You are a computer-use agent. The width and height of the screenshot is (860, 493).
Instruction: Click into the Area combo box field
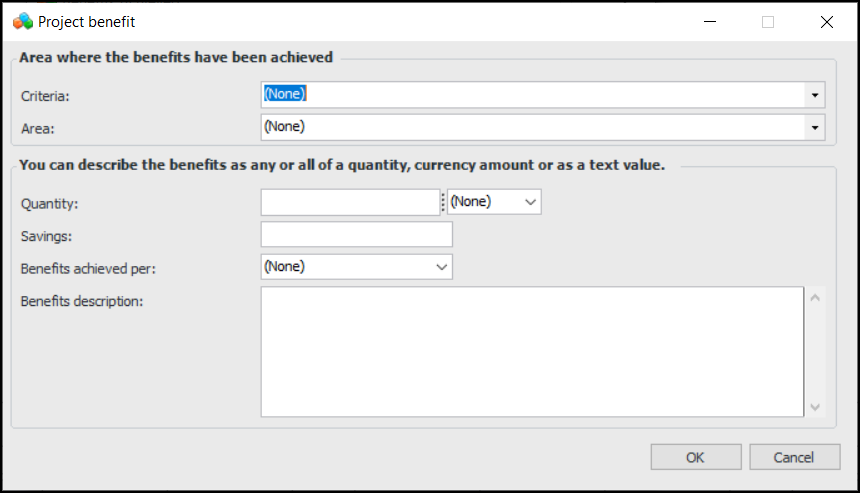(x=532, y=127)
